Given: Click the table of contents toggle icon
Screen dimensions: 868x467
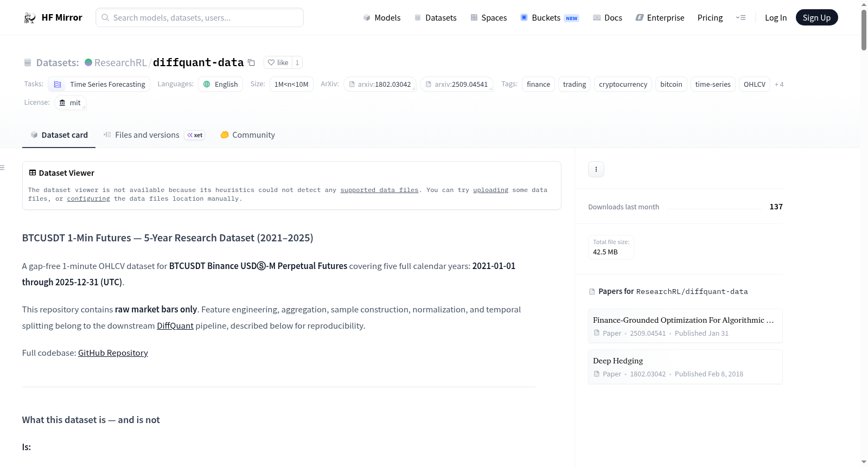Looking at the screenshot, I should (x=2, y=168).
